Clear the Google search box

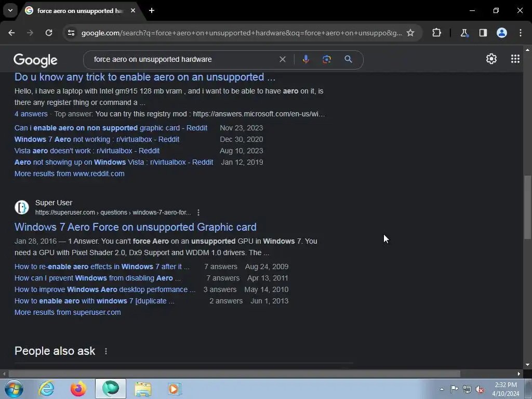[282, 59]
